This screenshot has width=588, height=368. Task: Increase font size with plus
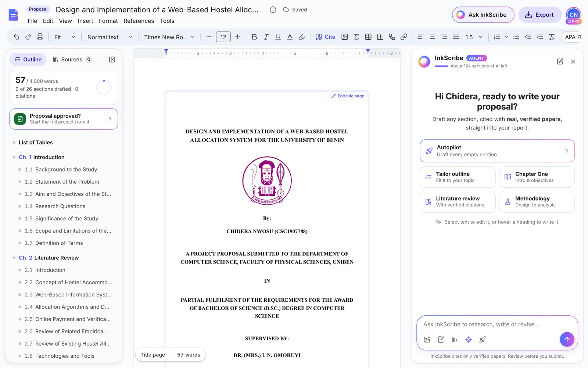click(x=237, y=37)
